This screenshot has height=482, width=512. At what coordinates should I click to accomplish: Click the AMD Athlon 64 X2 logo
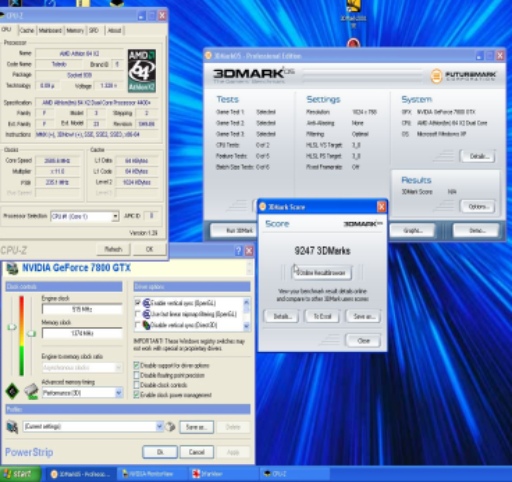(x=142, y=71)
